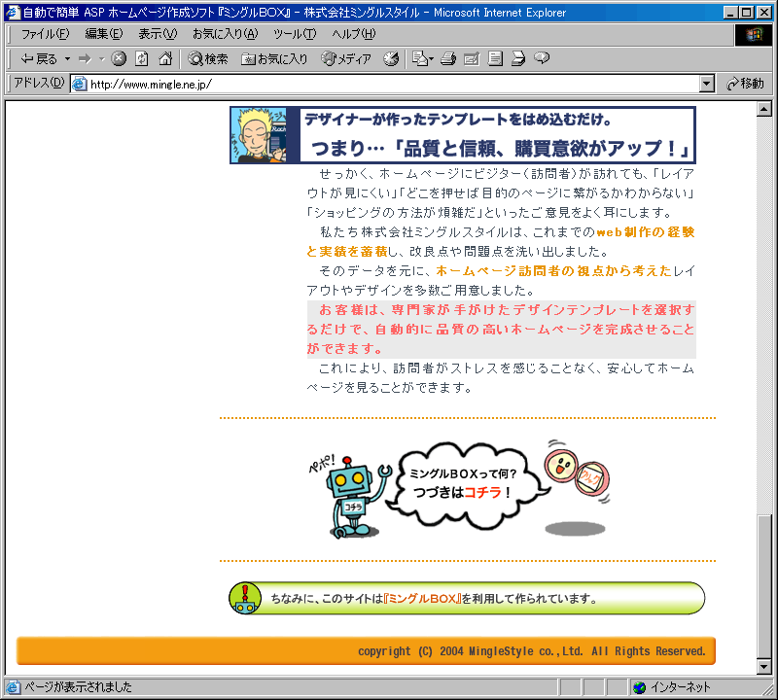Click the IE icon in the title bar
Screen dimensions: 778x700
tap(12, 13)
